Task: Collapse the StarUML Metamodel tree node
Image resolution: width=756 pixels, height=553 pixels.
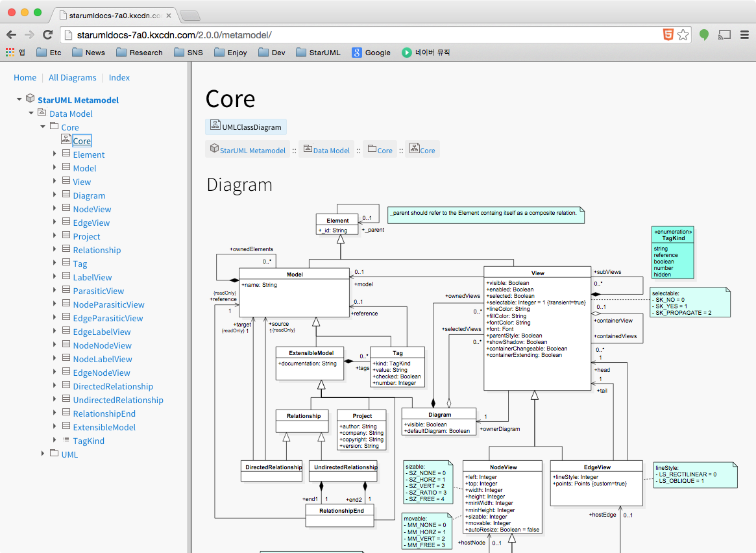Action: pos(19,100)
